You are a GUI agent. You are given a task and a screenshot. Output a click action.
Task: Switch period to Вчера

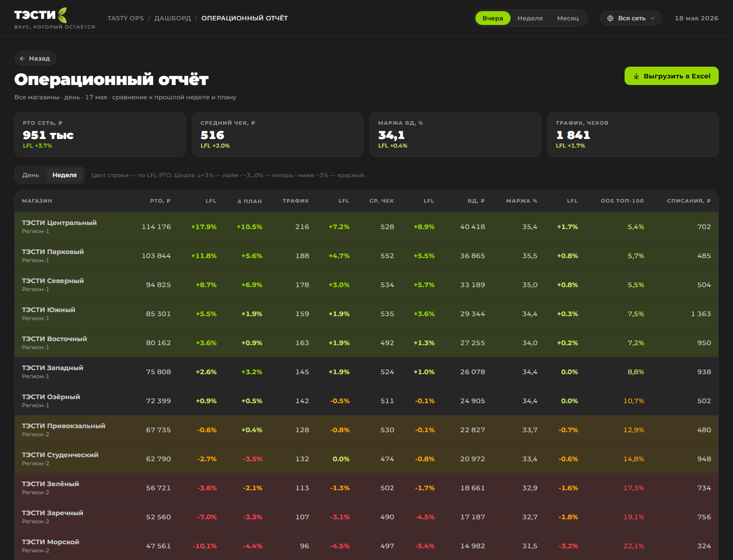point(493,18)
